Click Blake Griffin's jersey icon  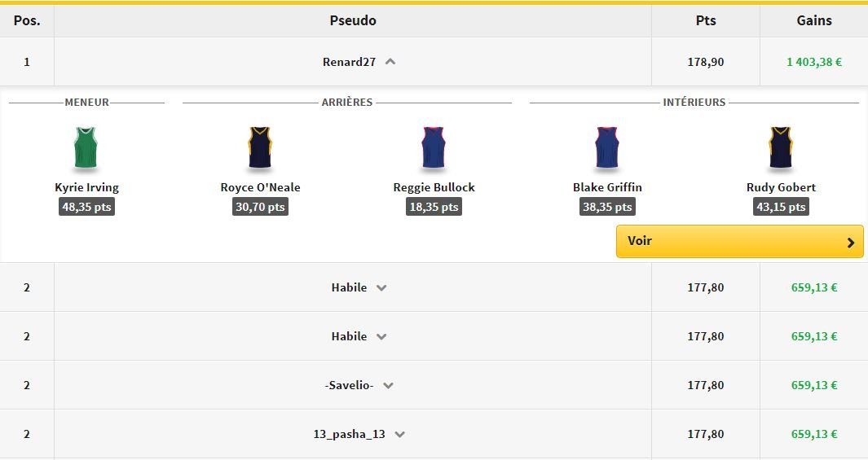[x=607, y=148]
